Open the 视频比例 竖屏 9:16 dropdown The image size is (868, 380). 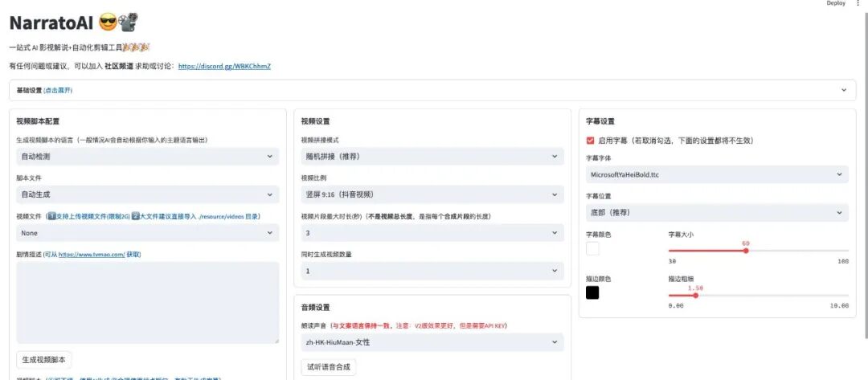tap(432, 194)
